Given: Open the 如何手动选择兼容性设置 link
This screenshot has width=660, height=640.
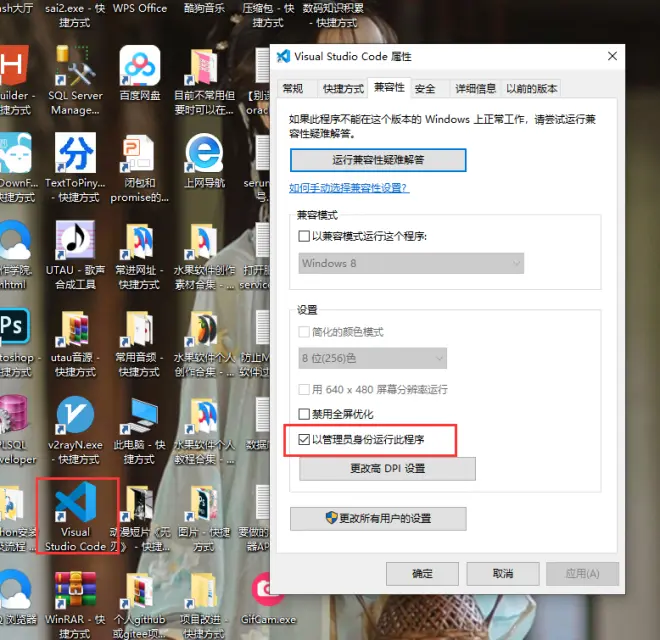Looking at the screenshot, I should [x=349, y=188].
